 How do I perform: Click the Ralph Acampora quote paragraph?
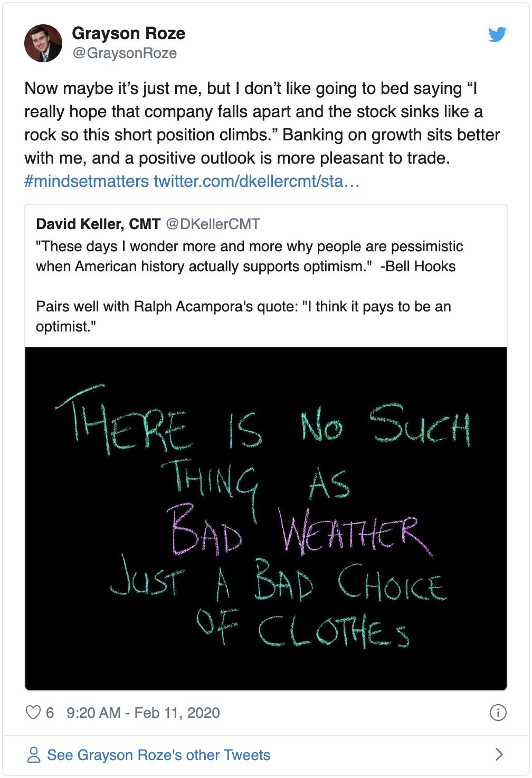coord(243,316)
